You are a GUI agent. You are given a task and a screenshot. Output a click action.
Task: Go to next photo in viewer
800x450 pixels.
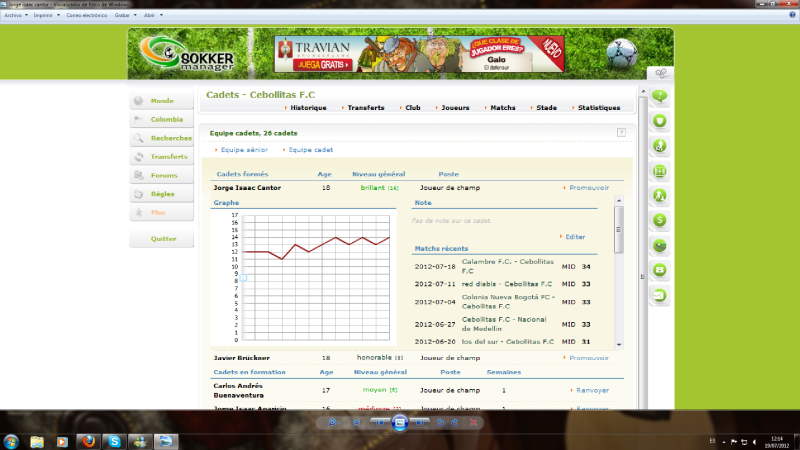tap(419, 423)
